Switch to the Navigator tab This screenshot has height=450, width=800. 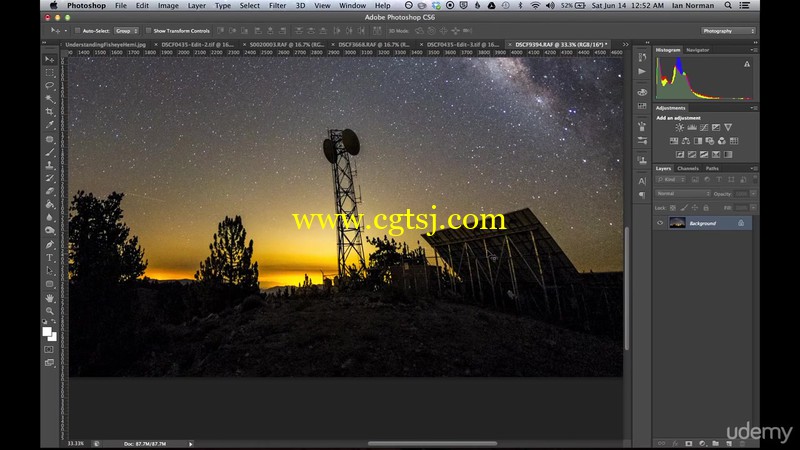pyautogui.click(x=697, y=50)
